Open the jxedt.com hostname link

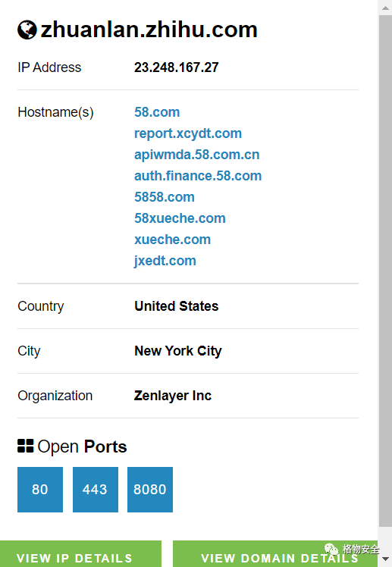(165, 261)
